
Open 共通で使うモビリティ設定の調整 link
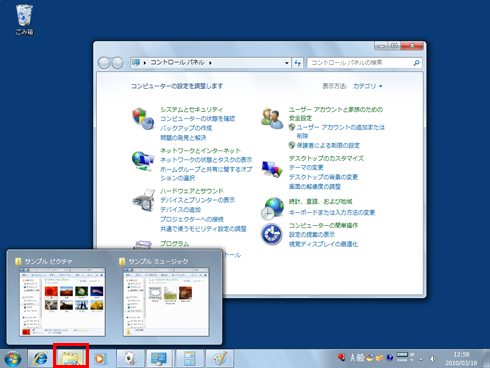pyautogui.click(x=203, y=229)
